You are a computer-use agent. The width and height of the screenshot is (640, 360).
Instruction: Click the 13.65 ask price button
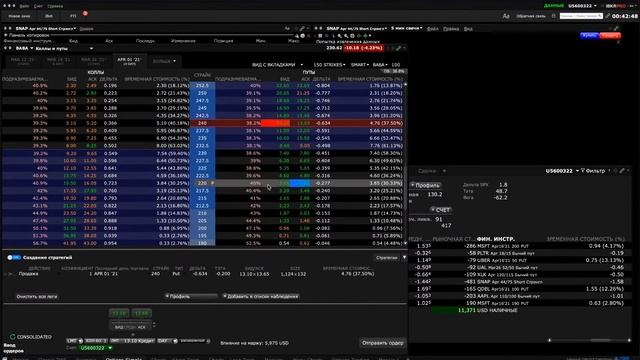(x=141, y=313)
